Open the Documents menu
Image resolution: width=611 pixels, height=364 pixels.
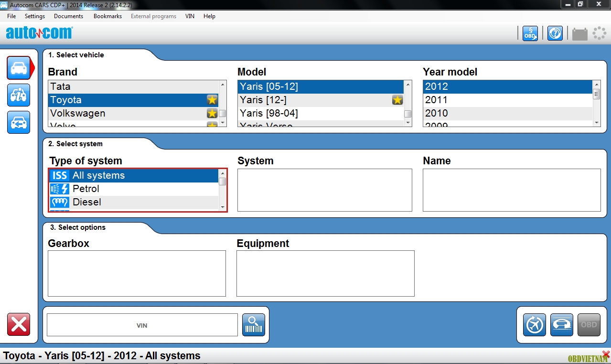(68, 16)
